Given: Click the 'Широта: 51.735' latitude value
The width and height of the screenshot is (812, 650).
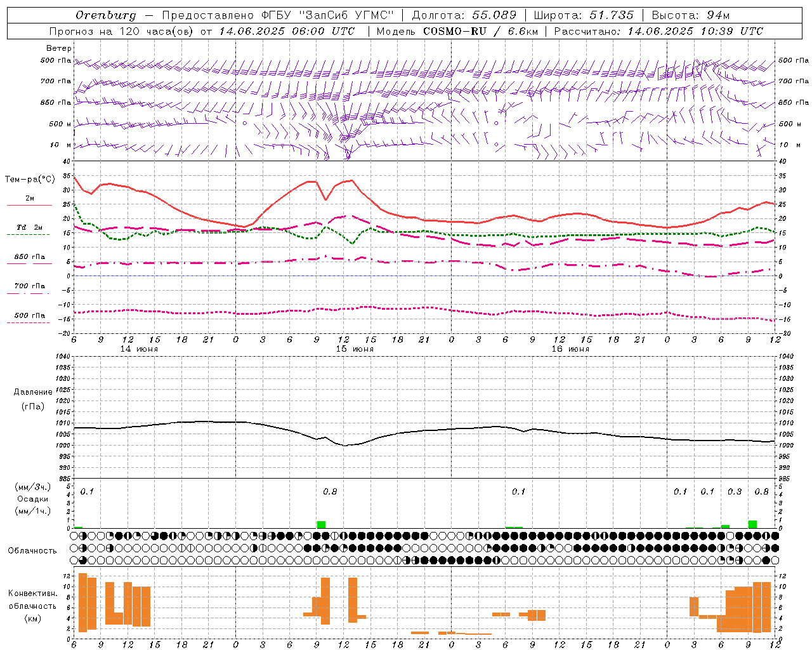Looking at the screenshot, I should pyautogui.click(x=584, y=15).
